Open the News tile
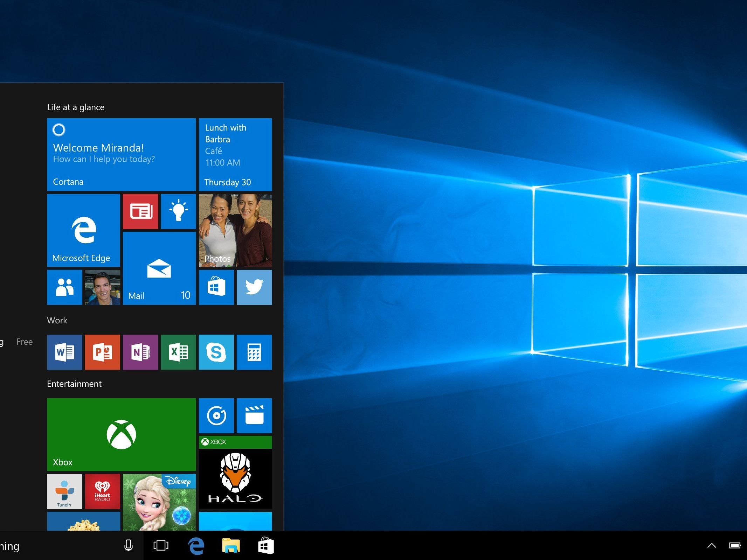 tap(140, 211)
